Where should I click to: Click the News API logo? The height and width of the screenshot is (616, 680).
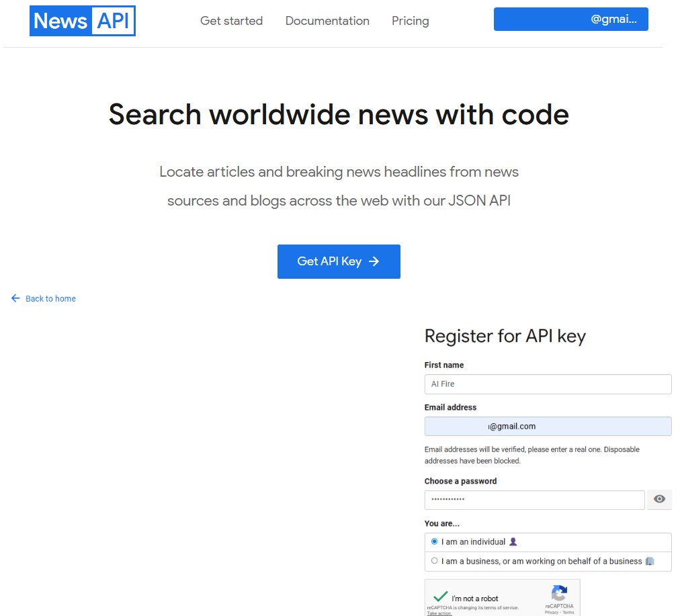point(83,21)
